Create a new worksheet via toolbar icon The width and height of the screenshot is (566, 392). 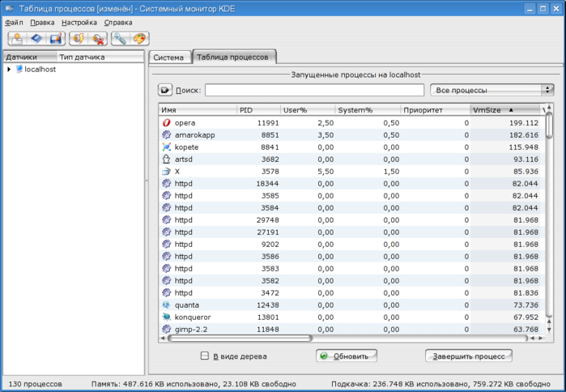click(x=17, y=39)
